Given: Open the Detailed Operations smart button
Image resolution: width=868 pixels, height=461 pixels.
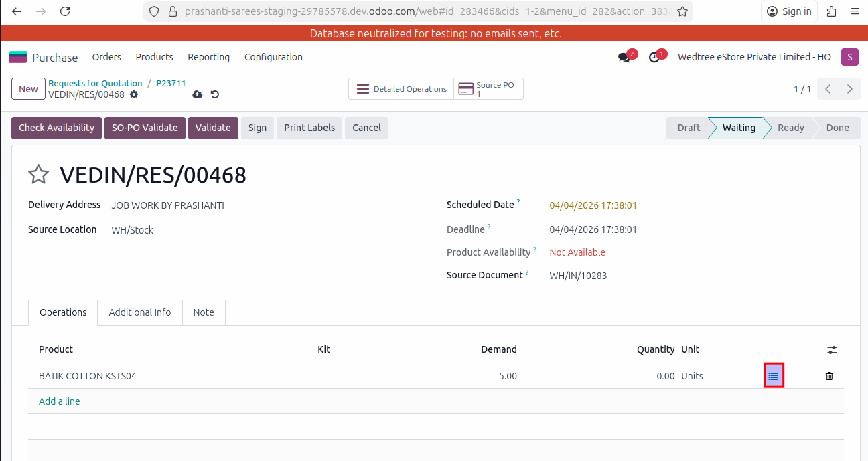Looking at the screenshot, I should (x=401, y=89).
